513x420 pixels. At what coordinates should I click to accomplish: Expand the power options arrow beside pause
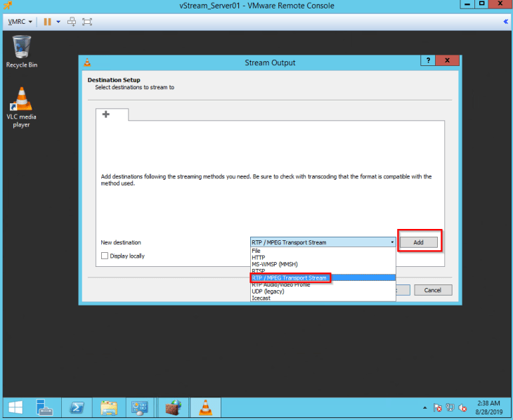click(58, 22)
